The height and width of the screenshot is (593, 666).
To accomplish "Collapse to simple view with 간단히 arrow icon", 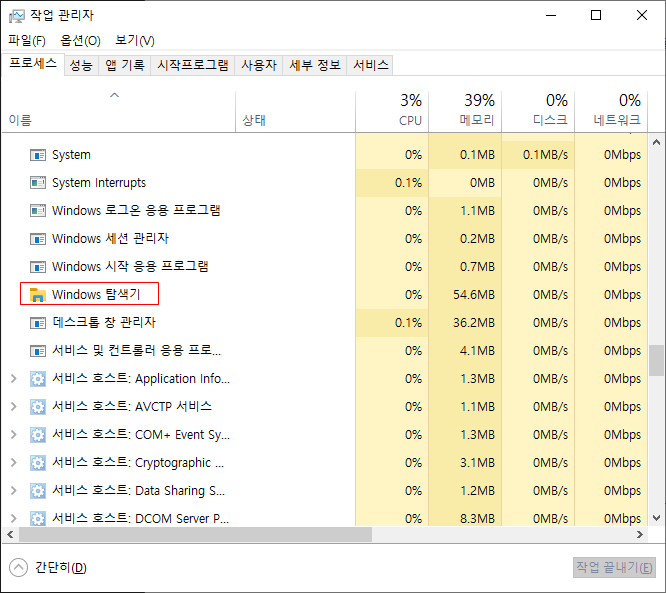I will [x=18, y=568].
